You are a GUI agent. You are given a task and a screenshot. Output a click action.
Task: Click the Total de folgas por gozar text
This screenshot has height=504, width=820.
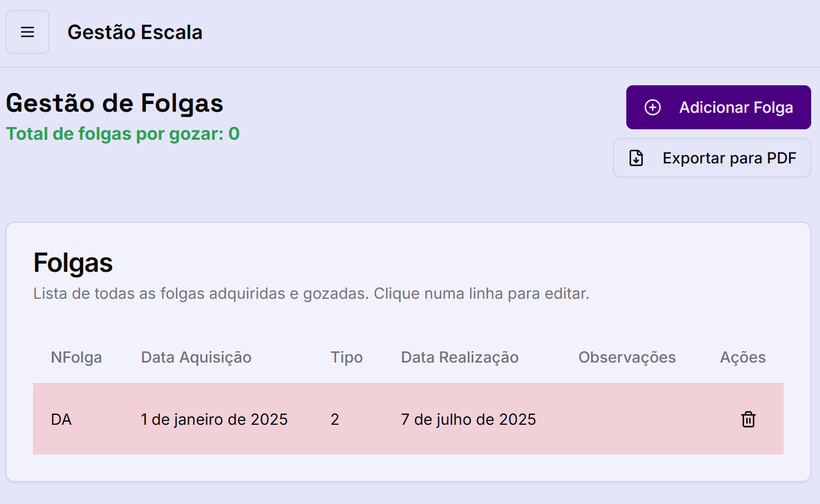click(123, 134)
